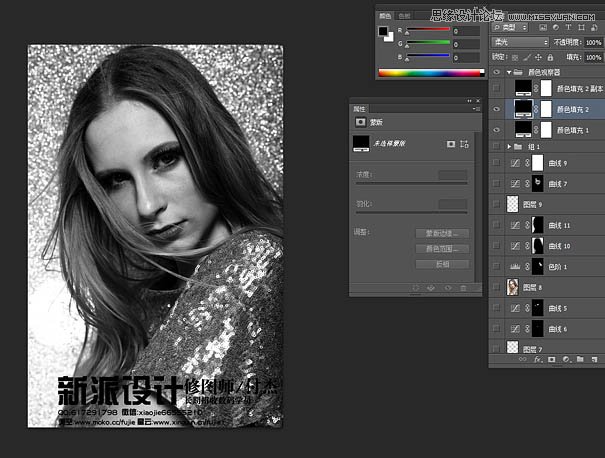Screen dimensions: 605x458
Task: Click curves adjustment icon on 曲线 9 layer
Action: [x=515, y=163]
